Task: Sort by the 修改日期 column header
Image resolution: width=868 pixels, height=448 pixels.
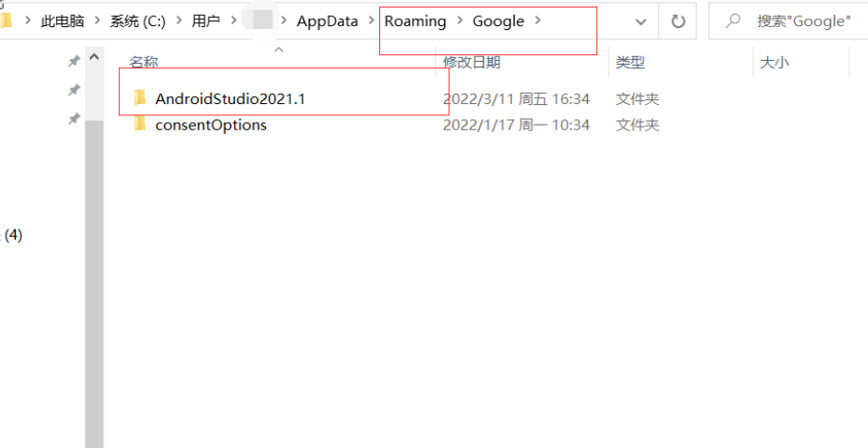Action: [x=472, y=62]
